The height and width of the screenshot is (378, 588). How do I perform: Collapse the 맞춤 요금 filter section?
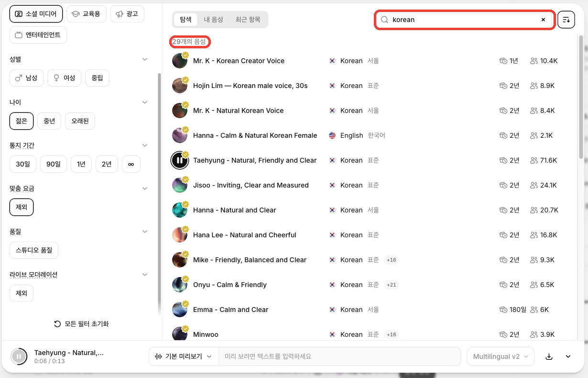(145, 189)
